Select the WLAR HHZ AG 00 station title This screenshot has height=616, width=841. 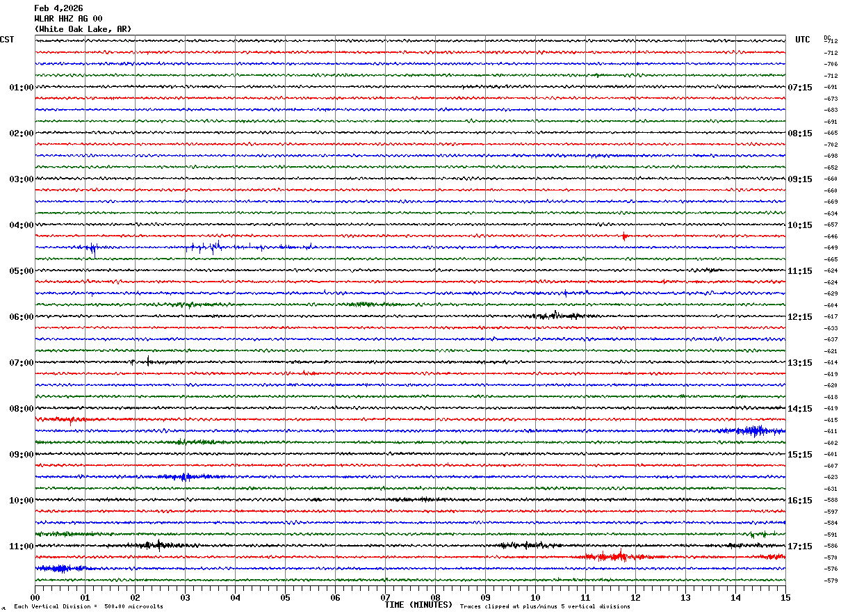tap(68, 19)
